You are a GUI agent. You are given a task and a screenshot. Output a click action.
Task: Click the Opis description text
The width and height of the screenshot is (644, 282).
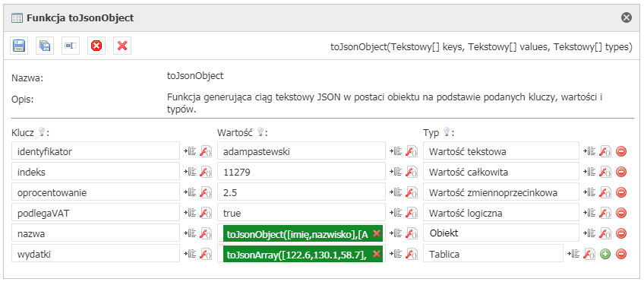point(385,103)
